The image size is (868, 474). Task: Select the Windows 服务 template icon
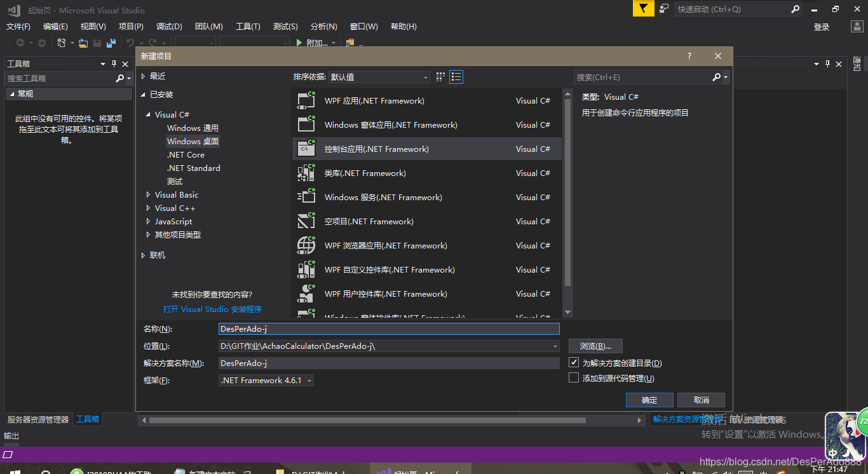tap(306, 197)
